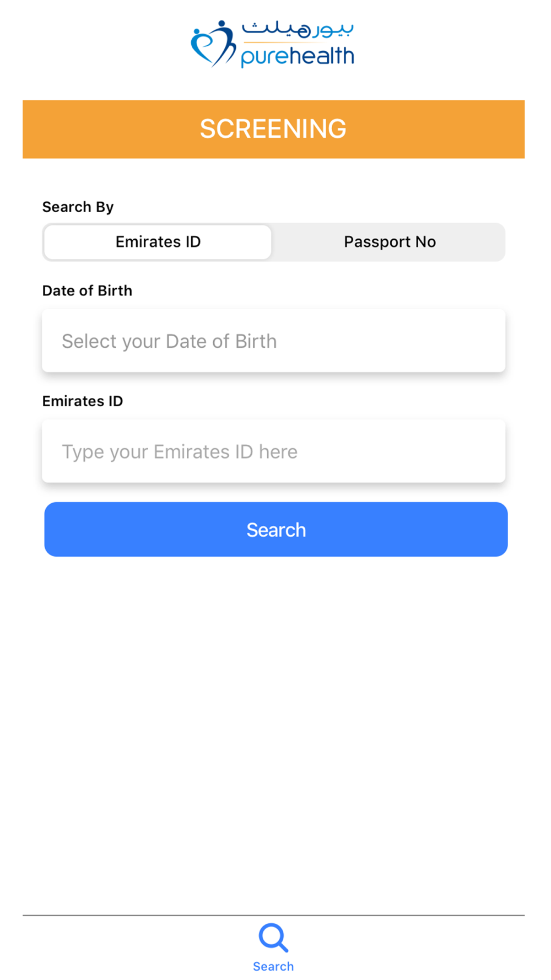Click the "Date of Birth" field label
This screenshot has height=980, width=551.
click(x=88, y=290)
